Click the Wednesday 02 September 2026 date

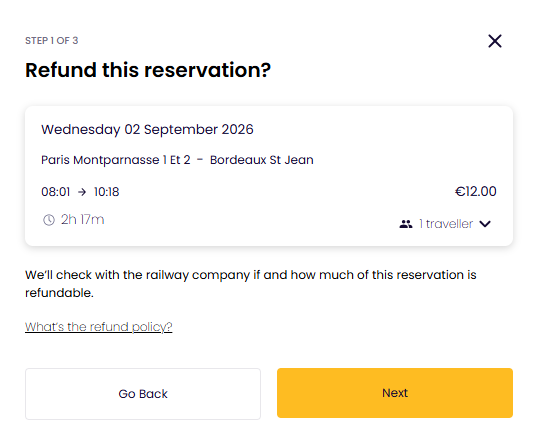coord(147,130)
